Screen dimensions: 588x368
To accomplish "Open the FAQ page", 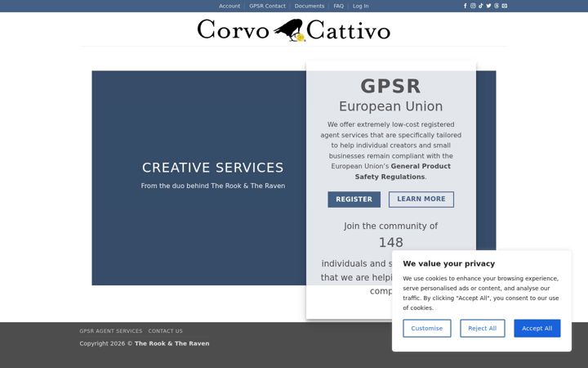I will point(339,6).
